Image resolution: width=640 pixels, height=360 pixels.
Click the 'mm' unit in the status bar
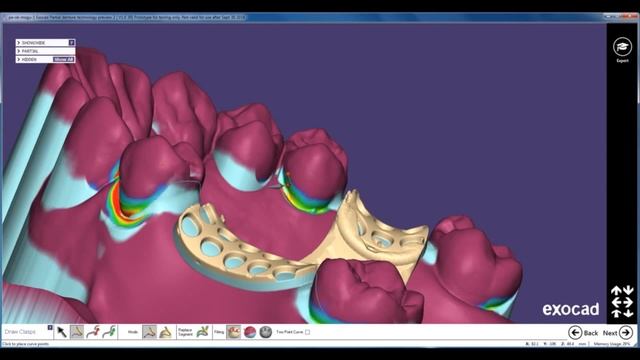pos(582,344)
